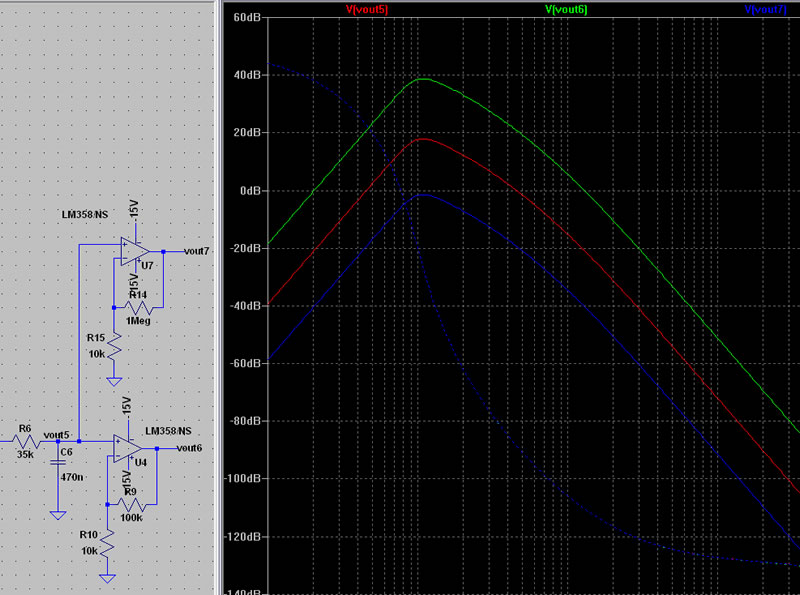Viewport: 800px width, 595px height.
Task: Click the R6 resistor symbol
Action: 26,441
